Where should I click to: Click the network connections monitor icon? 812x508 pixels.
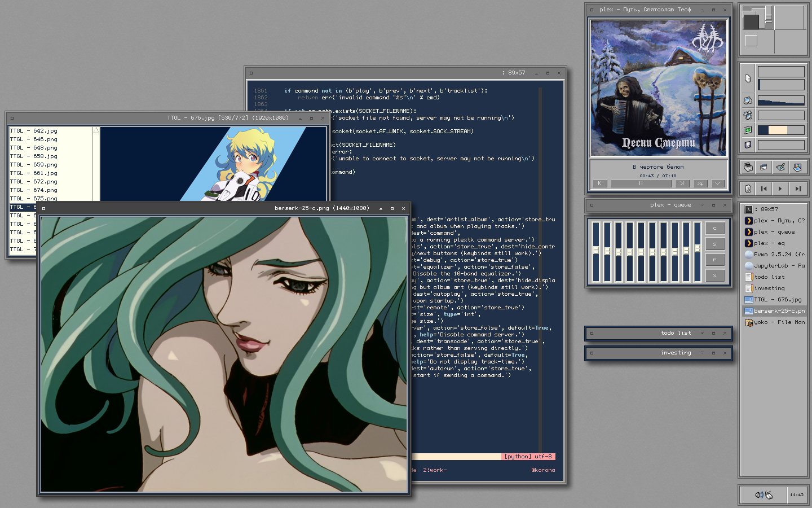click(748, 115)
